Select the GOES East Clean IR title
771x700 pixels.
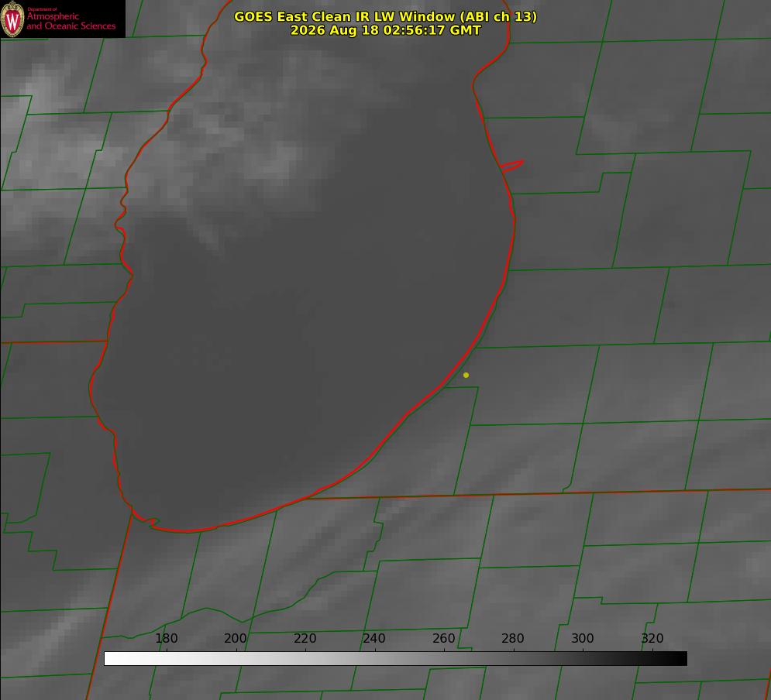(x=386, y=16)
